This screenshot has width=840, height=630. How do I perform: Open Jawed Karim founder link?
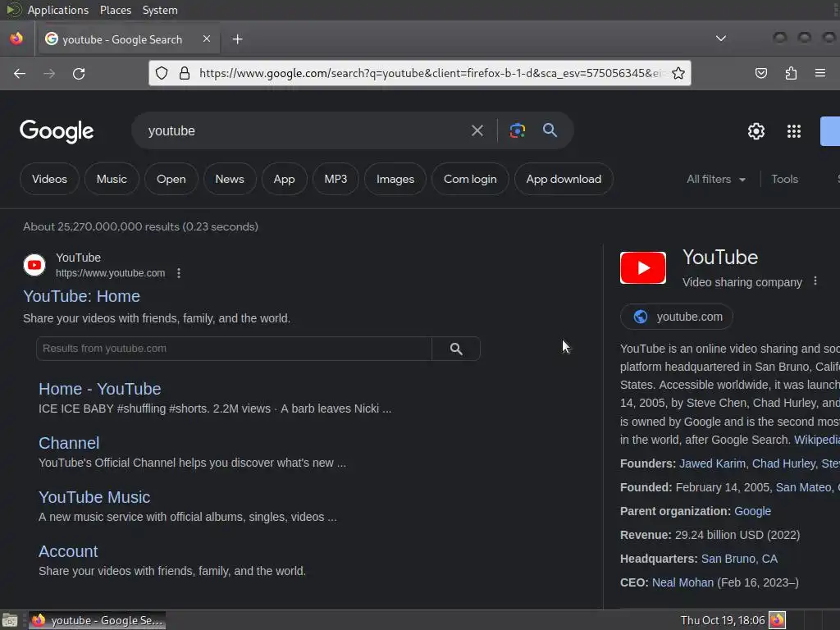point(712,464)
